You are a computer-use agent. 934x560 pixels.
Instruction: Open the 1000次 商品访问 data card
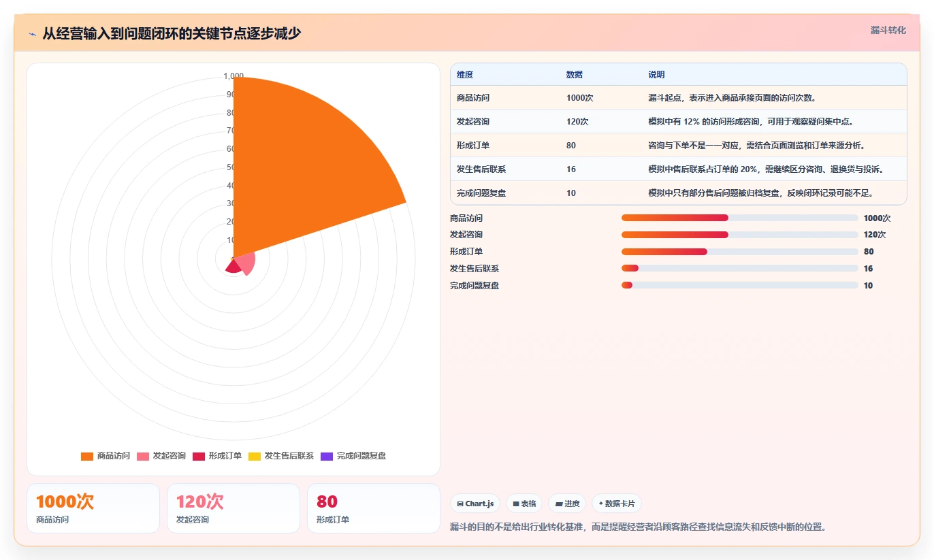[x=93, y=508]
